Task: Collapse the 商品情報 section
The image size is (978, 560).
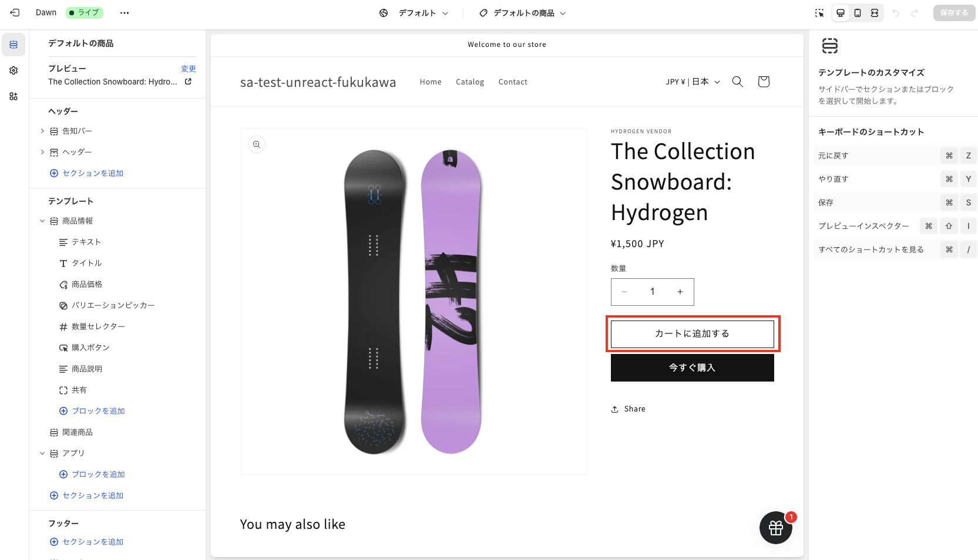Action: [x=42, y=221]
